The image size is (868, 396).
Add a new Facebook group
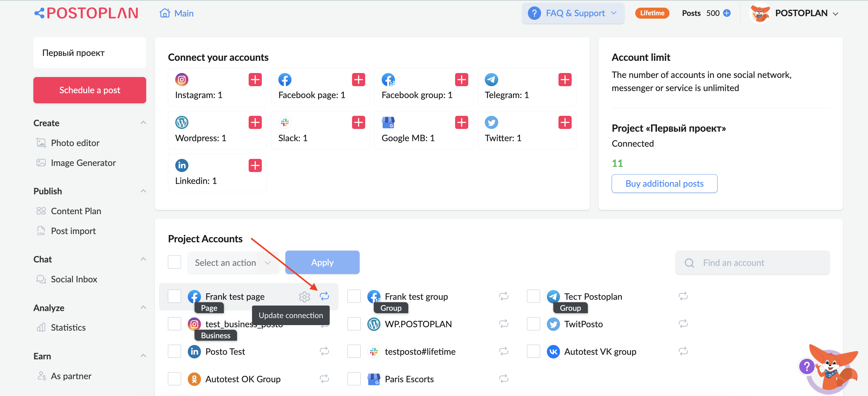tap(462, 80)
